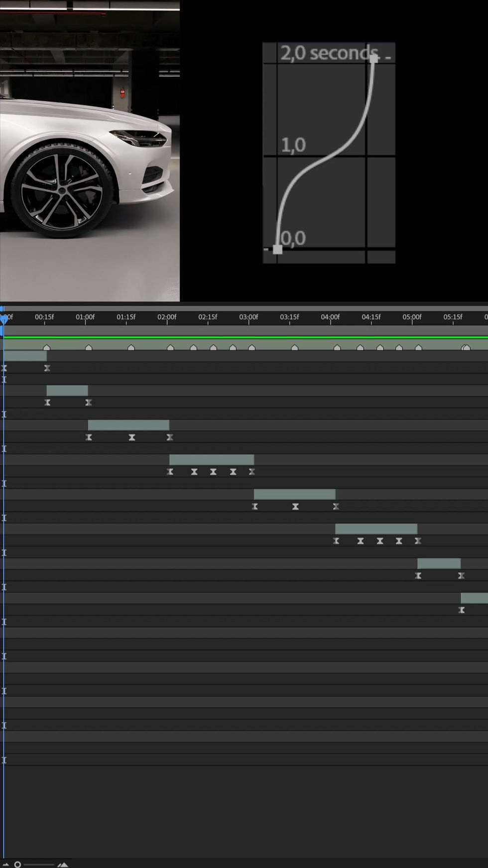Select fourth layer's last keyframe near 03:00f
This screenshot has width=488, height=868.
[252, 472]
